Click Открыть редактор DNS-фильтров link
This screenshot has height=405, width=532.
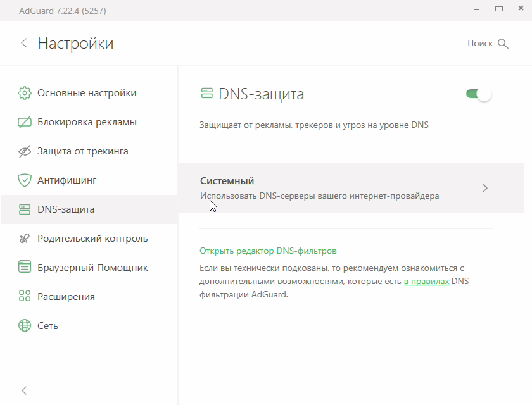268,251
